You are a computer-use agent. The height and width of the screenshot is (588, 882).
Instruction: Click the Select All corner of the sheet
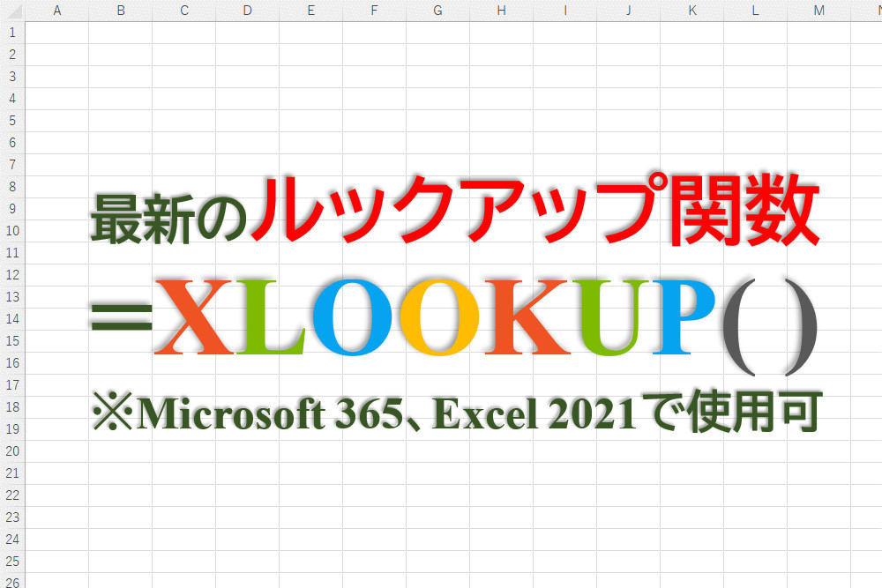(x=12, y=11)
